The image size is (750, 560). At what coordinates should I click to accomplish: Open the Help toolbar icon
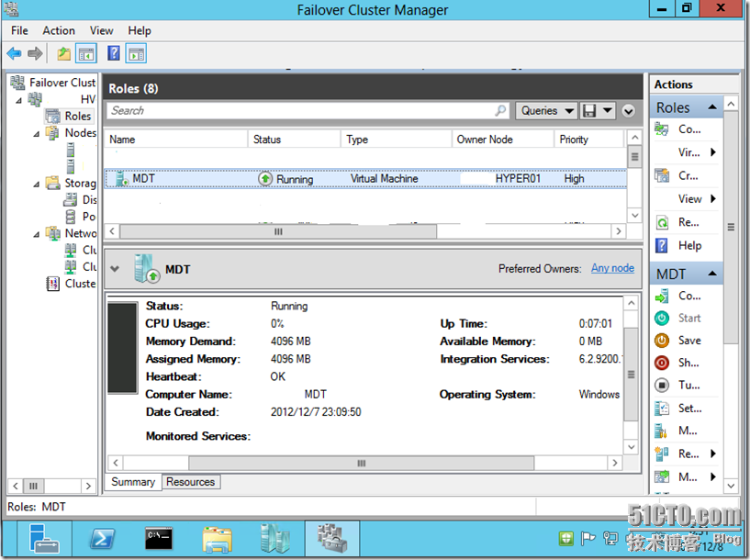(x=113, y=53)
